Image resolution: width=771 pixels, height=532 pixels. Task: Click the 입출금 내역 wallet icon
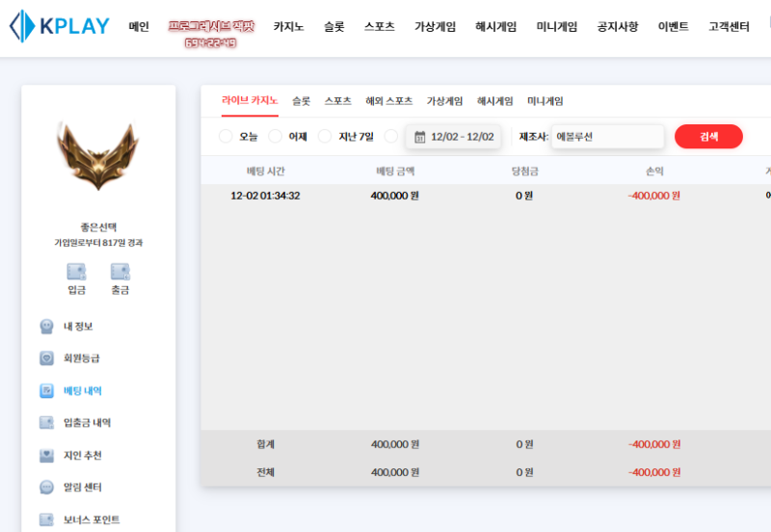(46, 423)
